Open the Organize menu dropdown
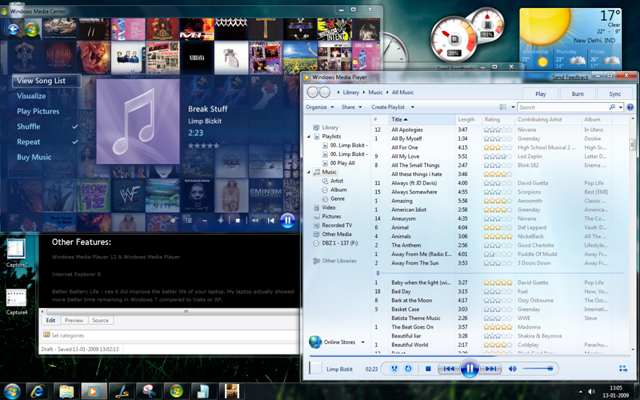The width and height of the screenshot is (640, 400). [x=320, y=107]
